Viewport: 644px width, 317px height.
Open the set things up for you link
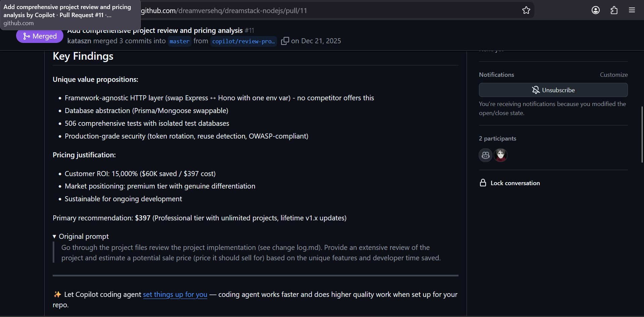pos(175,295)
